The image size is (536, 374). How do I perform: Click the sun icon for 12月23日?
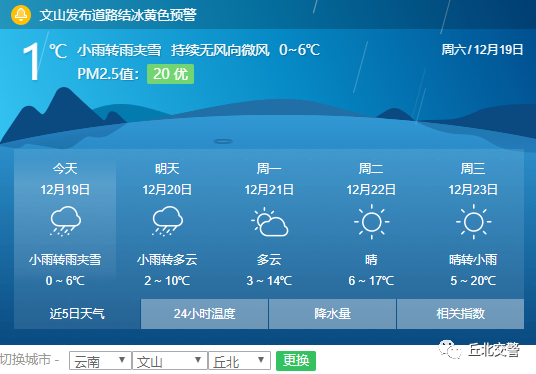coord(473,222)
